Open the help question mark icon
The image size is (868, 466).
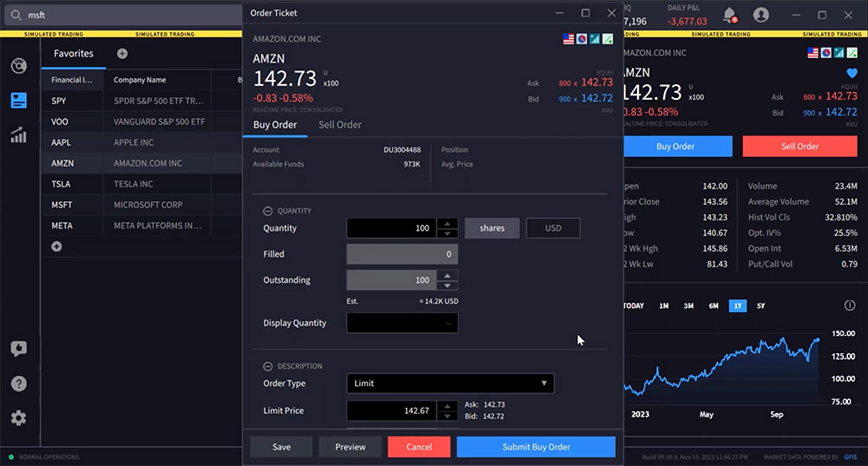[18, 384]
